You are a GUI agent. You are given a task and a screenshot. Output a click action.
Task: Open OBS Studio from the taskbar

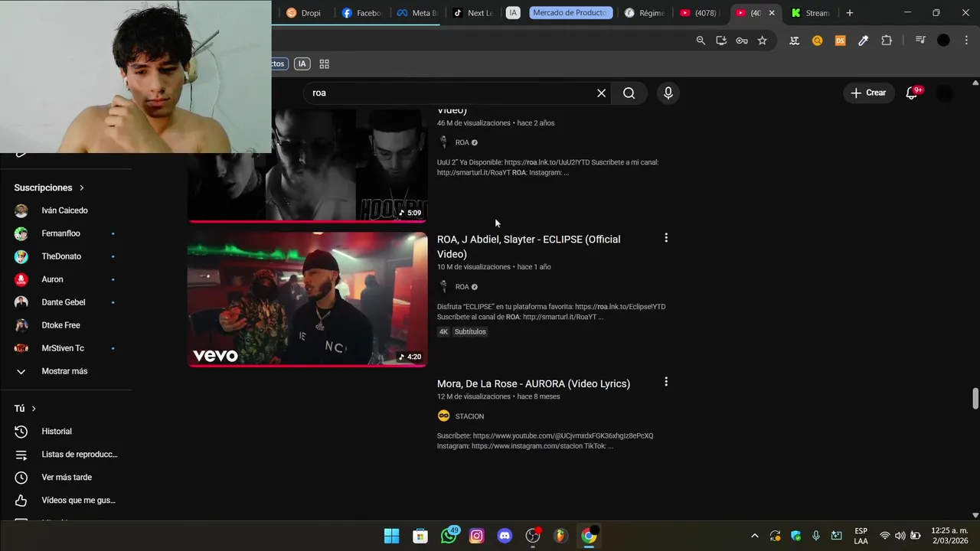point(533,536)
